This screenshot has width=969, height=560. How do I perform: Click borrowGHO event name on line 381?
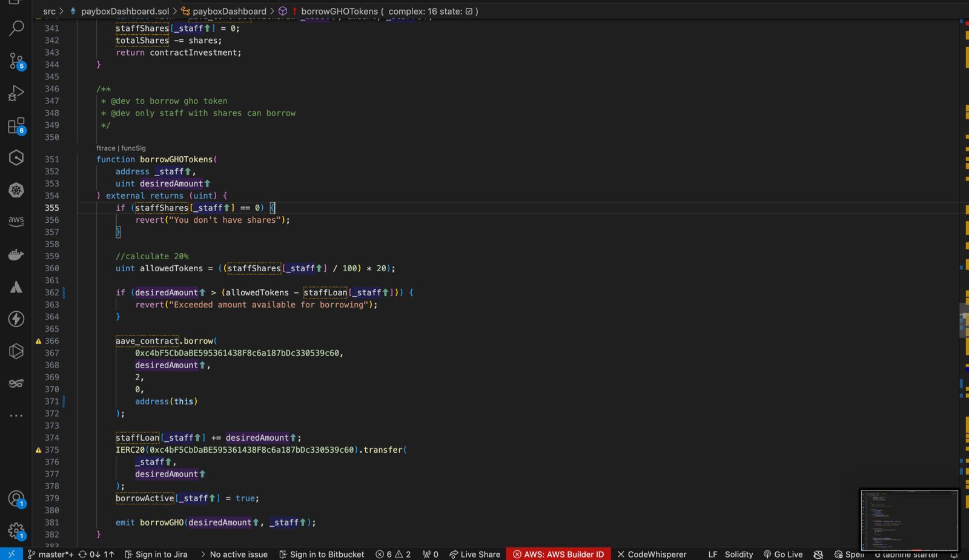click(162, 522)
